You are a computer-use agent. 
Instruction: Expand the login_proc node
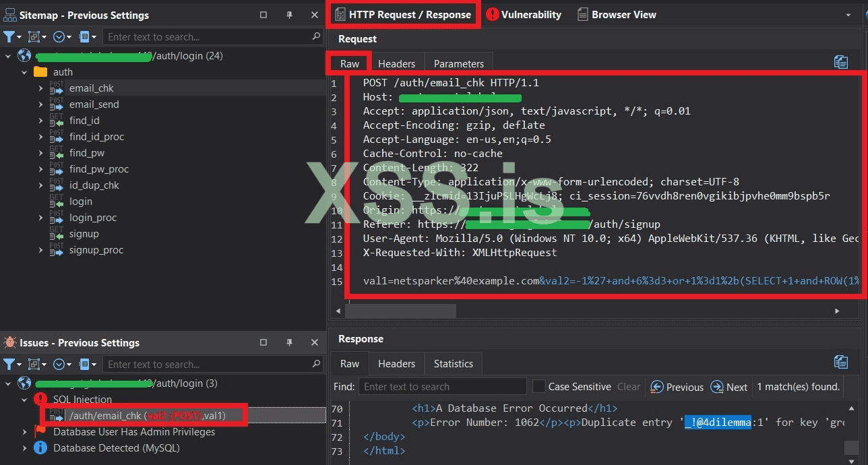pos(40,218)
